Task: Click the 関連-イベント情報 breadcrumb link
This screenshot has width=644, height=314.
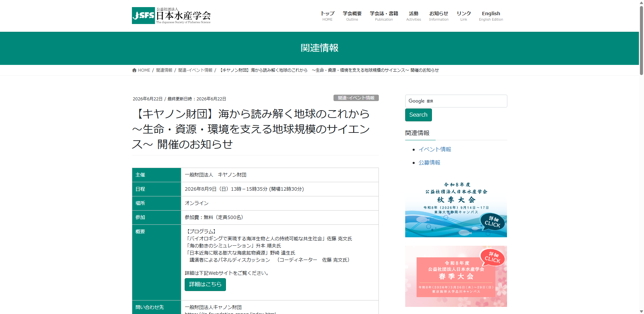Action: [x=195, y=70]
